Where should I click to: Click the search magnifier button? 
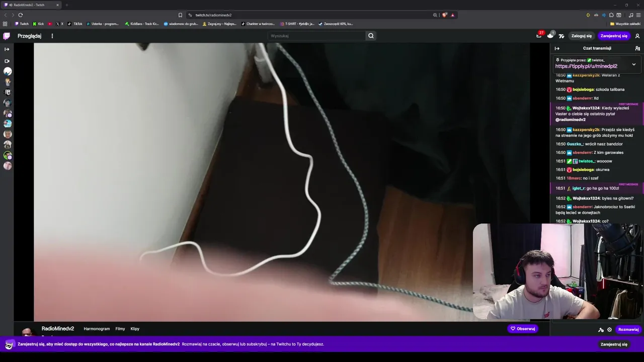371,36
